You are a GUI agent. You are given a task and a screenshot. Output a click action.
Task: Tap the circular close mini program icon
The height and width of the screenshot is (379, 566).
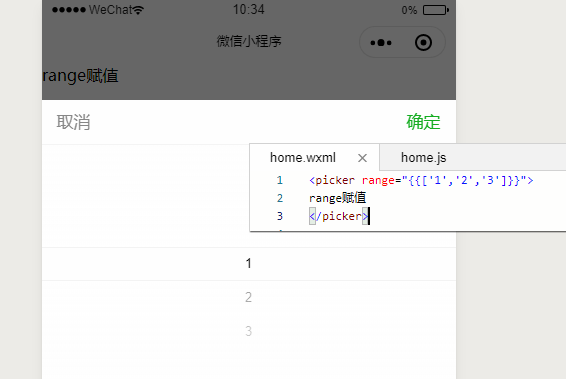click(423, 43)
